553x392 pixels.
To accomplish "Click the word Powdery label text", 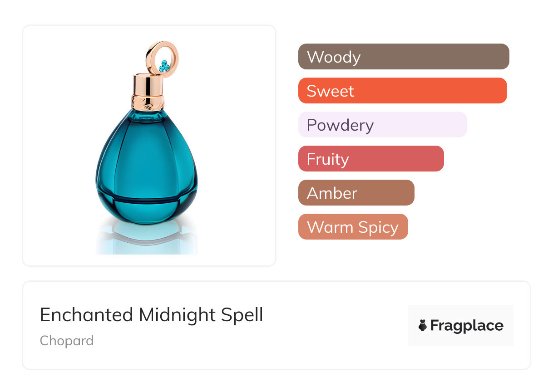I will click(x=340, y=125).
